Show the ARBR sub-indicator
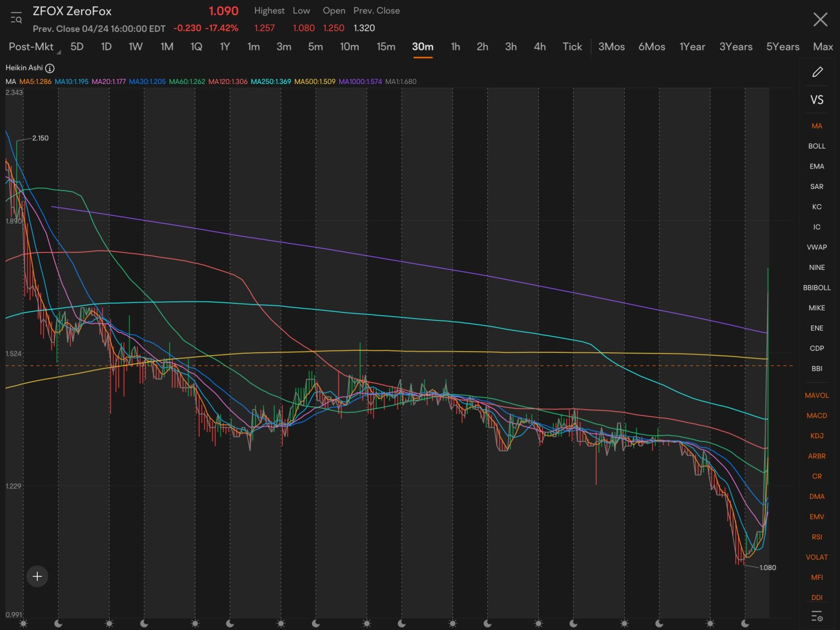 click(x=817, y=456)
